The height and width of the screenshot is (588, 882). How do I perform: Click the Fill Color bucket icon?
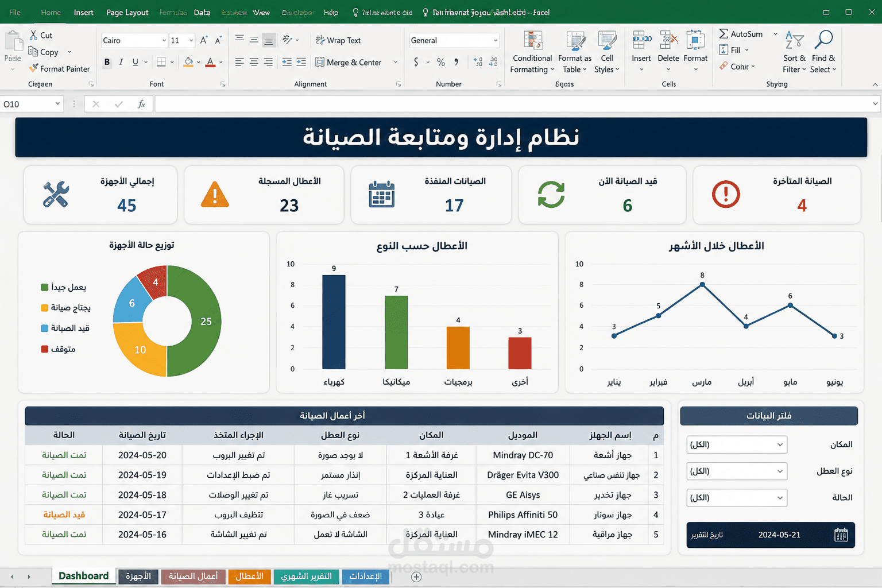coord(188,62)
